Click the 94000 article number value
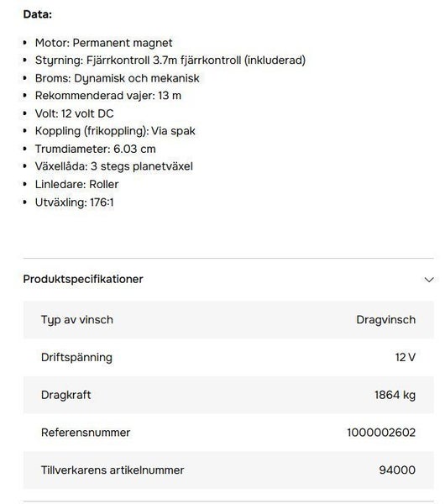The width and height of the screenshot is (445, 504). pos(397,470)
